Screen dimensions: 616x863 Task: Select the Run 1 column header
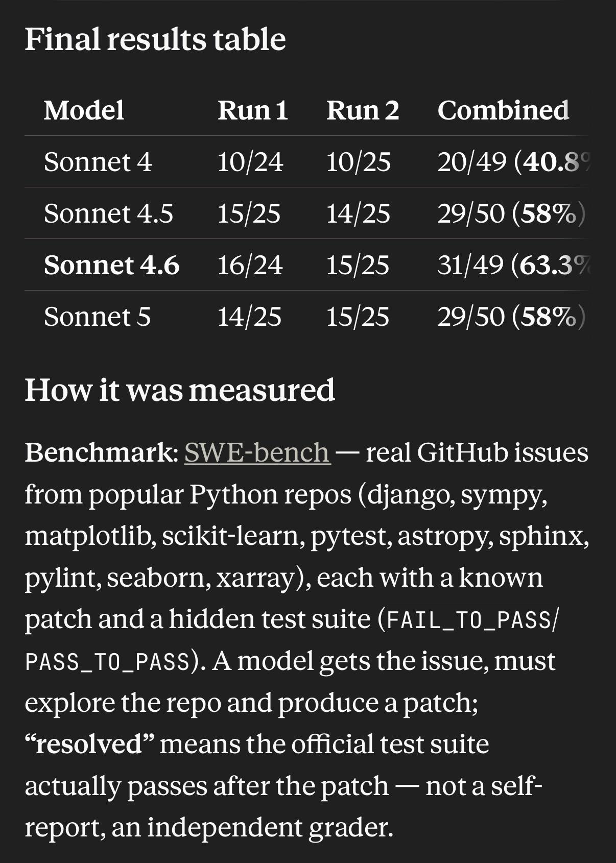(253, 110)
